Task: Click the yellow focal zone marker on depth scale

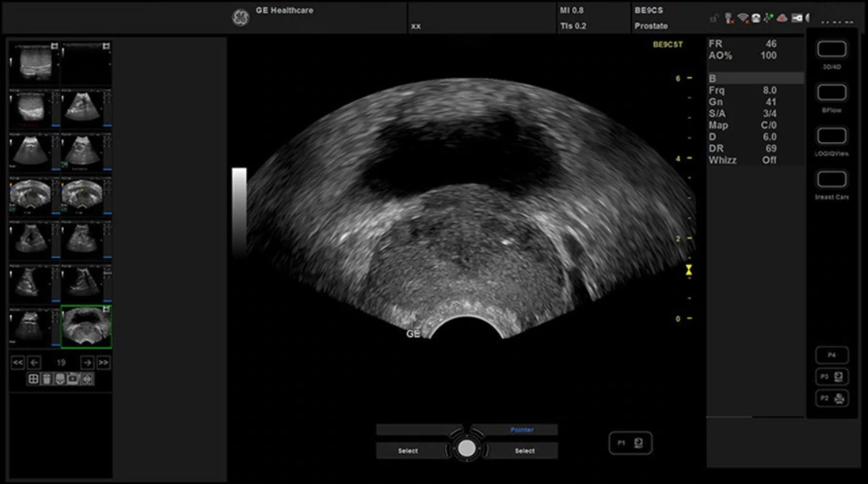Action: pyautogui.click(x=688, y=270)
